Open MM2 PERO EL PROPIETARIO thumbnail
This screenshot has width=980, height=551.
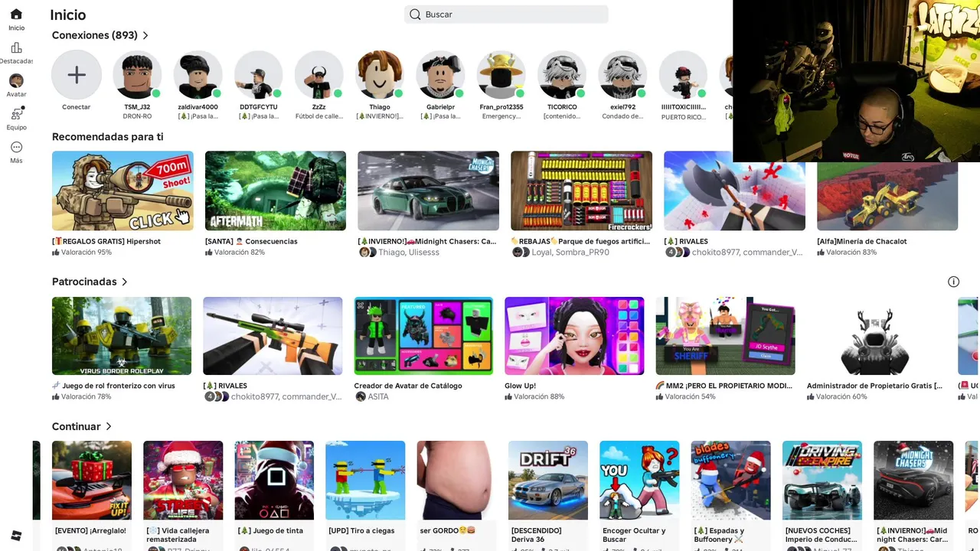[725, 336]
